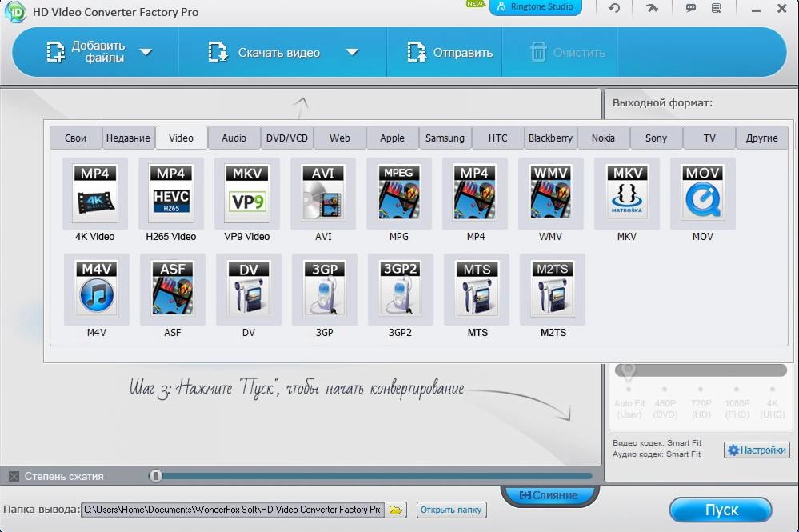799x532 pixels.
Task: Select the Video tab
Action: coord(181,138)
